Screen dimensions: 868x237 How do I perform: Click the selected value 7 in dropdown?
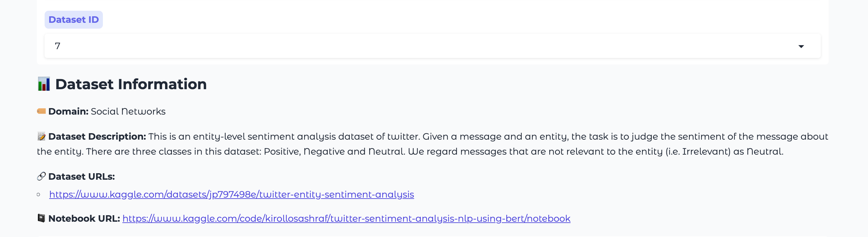pos(58,46)
